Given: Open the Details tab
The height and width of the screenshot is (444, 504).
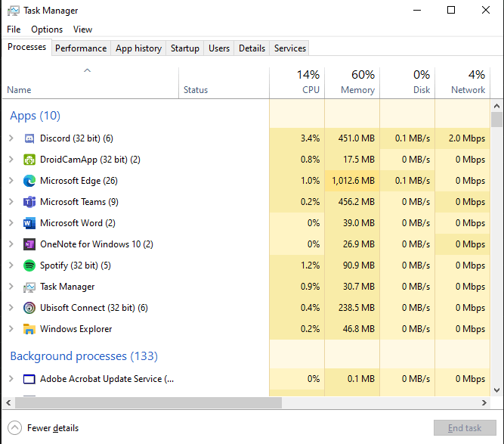Looking at the screenshot, I should tap(252, 48).
